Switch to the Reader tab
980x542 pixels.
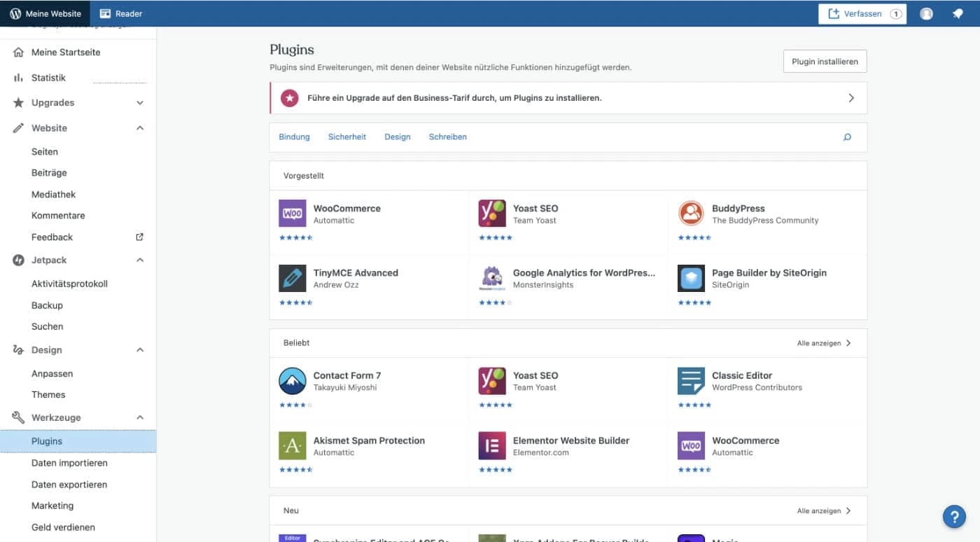(x=120, y=13)
